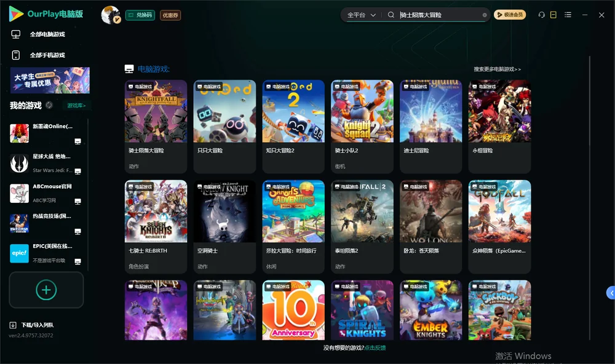Screen dimensions: 615x364
Task: Click 搜索更多电脑游戏>> link
Action: (497, 69)
